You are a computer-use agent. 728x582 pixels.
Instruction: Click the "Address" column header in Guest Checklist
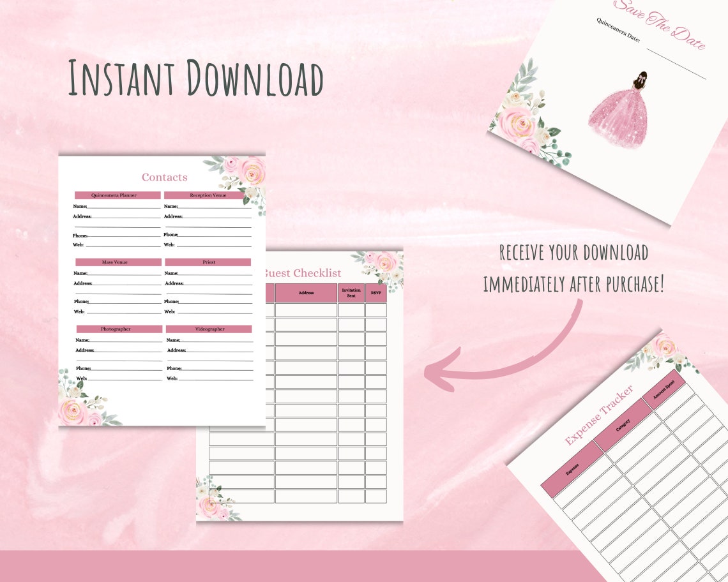[306, 293]
